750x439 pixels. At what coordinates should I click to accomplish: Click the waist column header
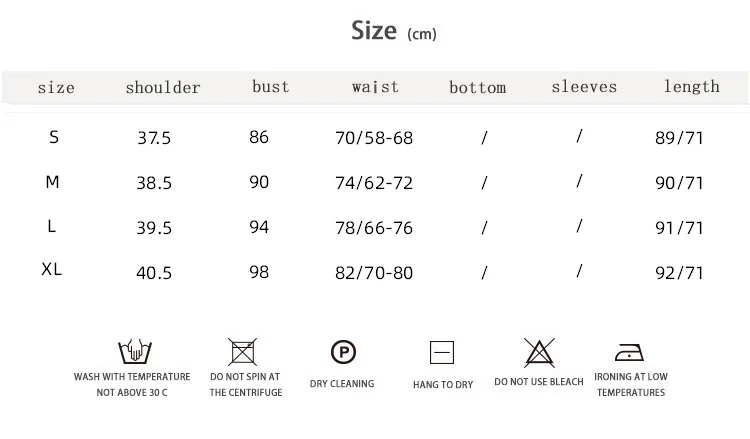375,87
